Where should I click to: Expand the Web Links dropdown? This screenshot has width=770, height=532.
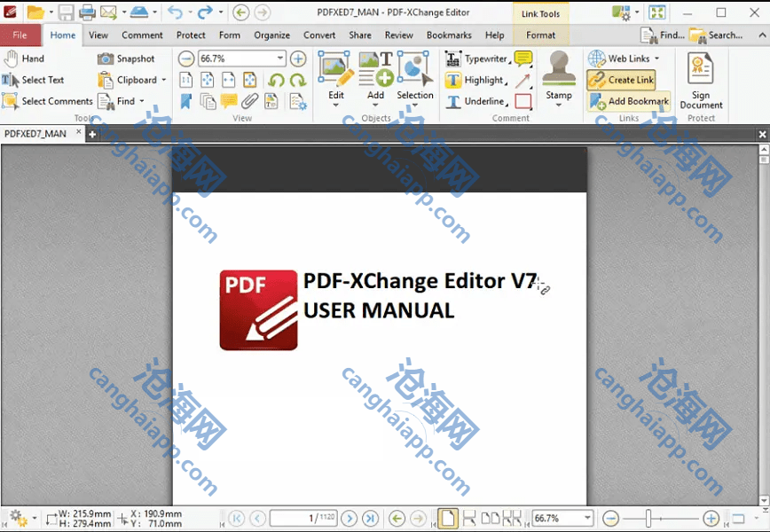(657, 59)
